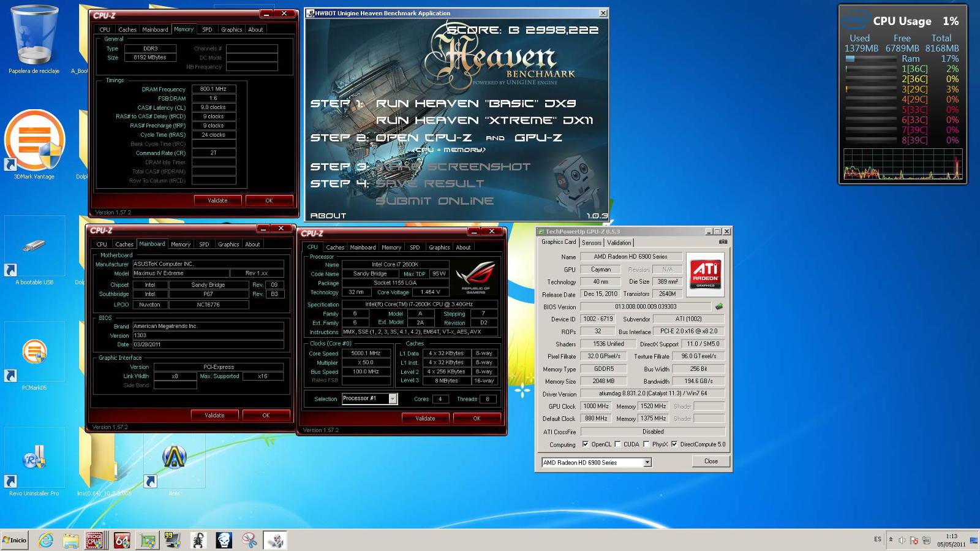Image resolution: width=980 pixels, height=551 pixels.
Task: Click the taskbar clock 1:13
Action: (x=951, y=540)
